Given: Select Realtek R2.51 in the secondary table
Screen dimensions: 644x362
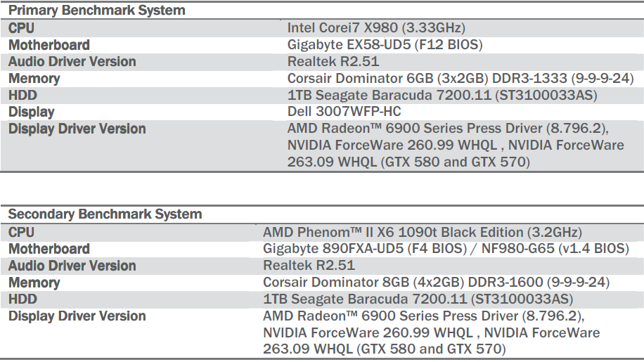Looking at the screenshot, I should click(309, 266).
